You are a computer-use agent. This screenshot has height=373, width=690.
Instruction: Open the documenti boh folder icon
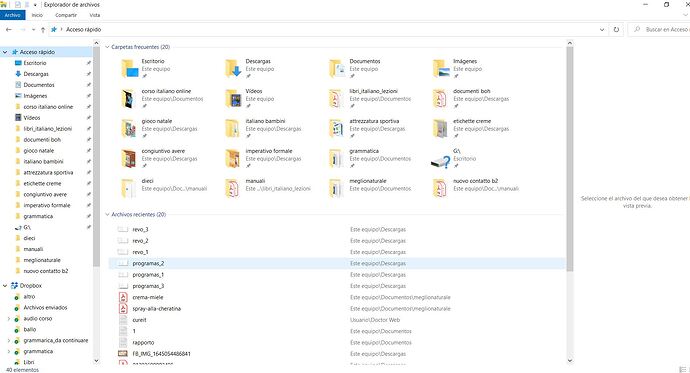440,99
